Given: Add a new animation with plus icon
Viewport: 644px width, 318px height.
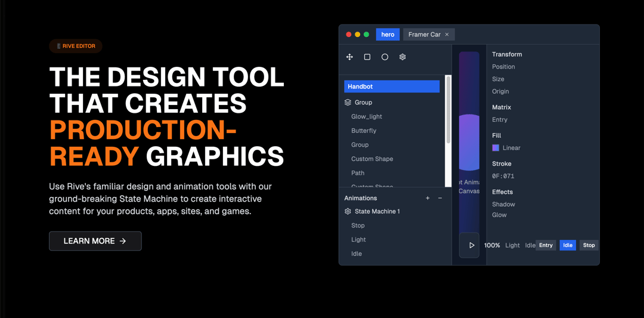Looking at the screenshot, I should click(428, 198).
